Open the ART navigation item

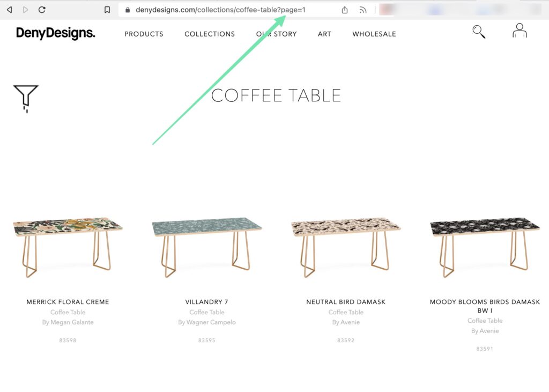pyautogui.click(x=324, y=34)
